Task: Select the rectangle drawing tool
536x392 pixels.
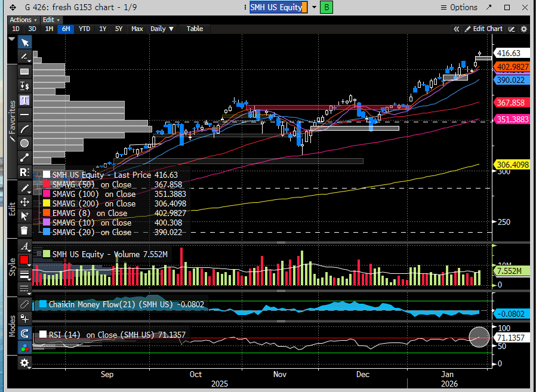Action: coord(24,71)
